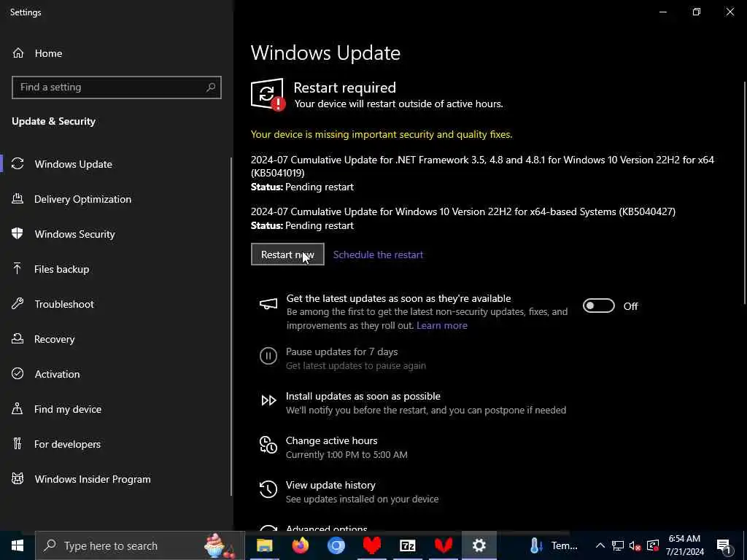This screenshot has height=560, width=747.
Task: Click the Recovery sidebar icon
Action: (x=18, y=339)
